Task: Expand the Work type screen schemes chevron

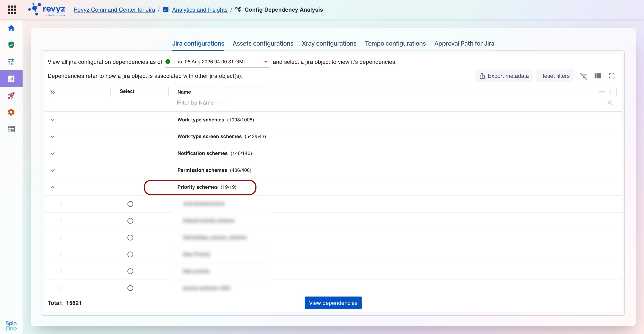Action: click(53, 137)
